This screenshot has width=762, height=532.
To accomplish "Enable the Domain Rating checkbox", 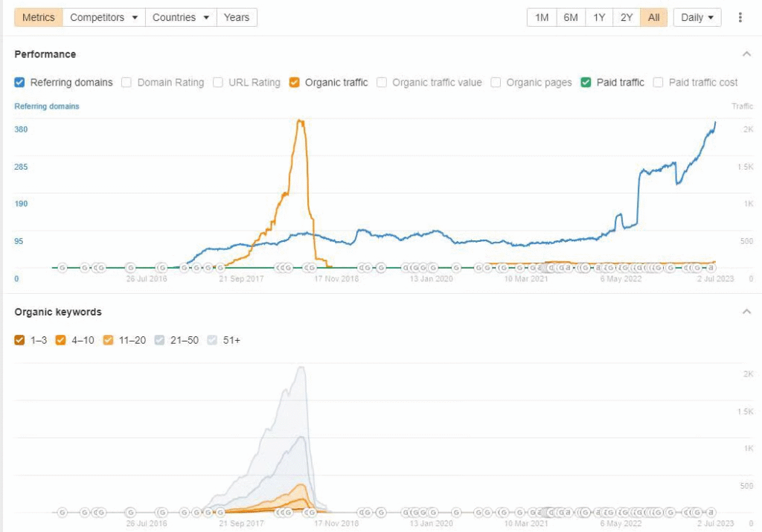I will click(127, 83).
